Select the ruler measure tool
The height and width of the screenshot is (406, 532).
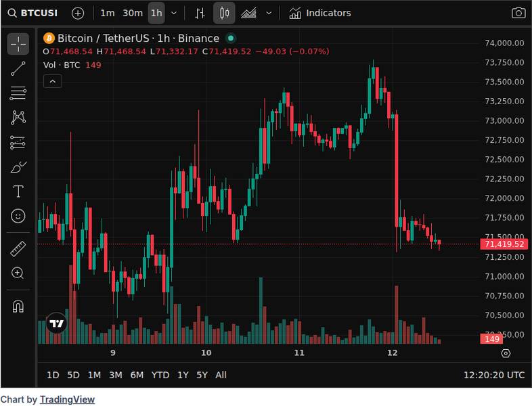click(18, 248)
